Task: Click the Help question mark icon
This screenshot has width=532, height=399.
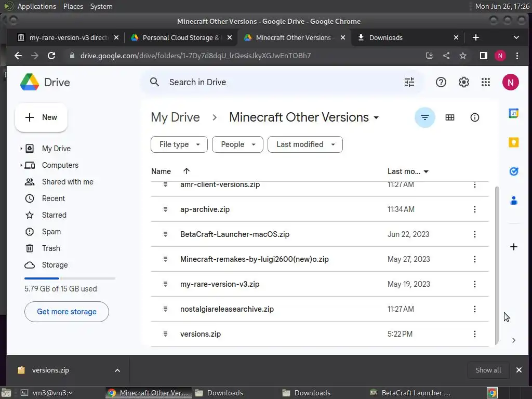Action: pyautogui.click(x=441, y=82)
